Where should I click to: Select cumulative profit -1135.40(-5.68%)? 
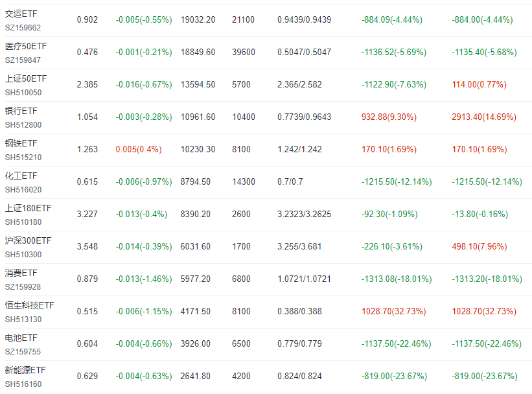(484, 52)
